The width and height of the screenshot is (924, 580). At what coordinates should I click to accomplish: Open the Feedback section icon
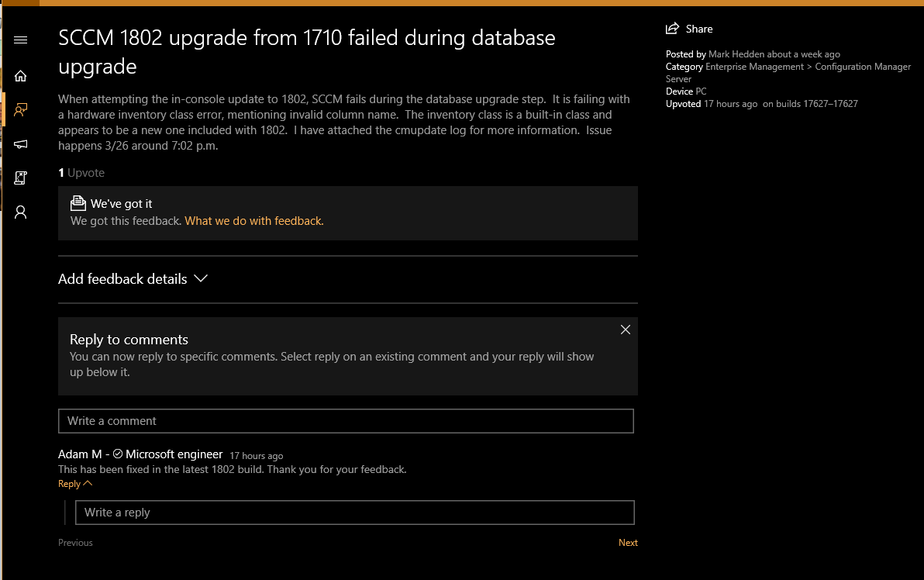click(x=21, y=109)
